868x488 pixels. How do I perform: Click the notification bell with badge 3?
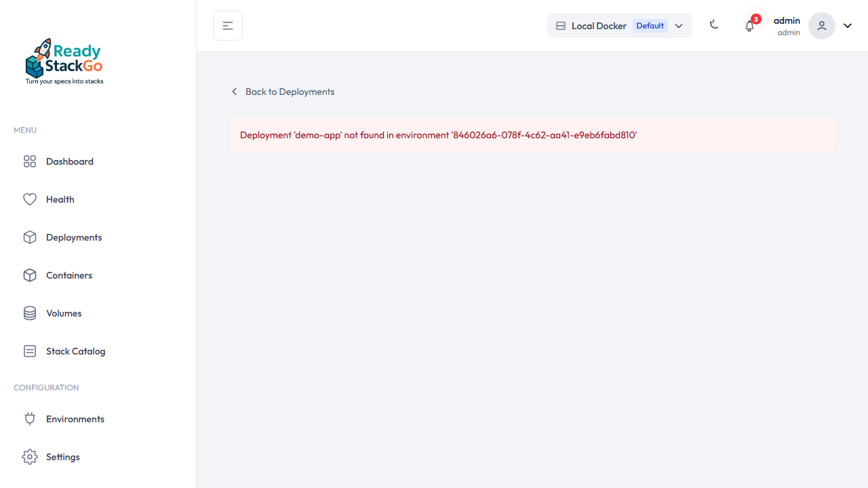(749, 25)
